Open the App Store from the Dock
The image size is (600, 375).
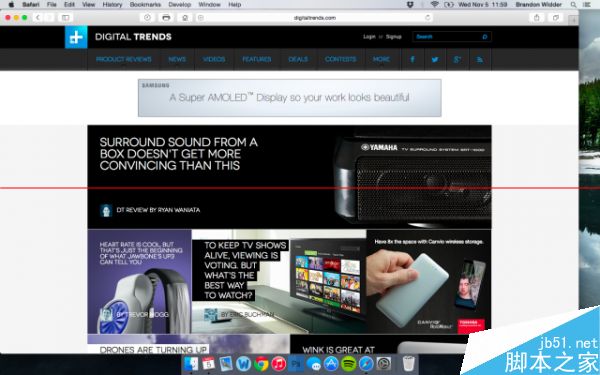click(331, 364)
